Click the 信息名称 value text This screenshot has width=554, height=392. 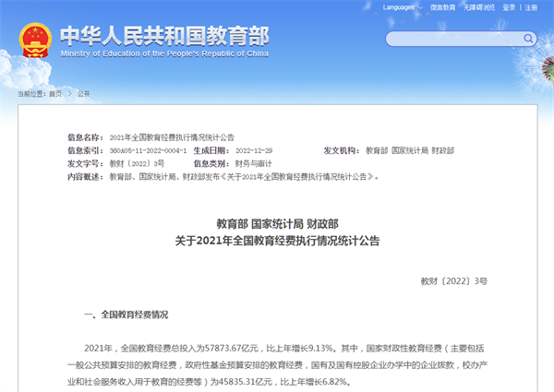172,137
